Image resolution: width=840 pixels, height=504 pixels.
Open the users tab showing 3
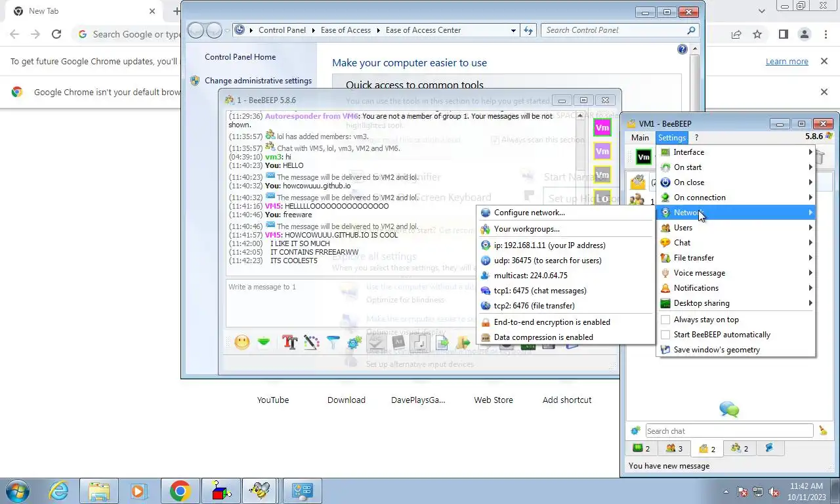pyautogui.click(x=674, y=449)
